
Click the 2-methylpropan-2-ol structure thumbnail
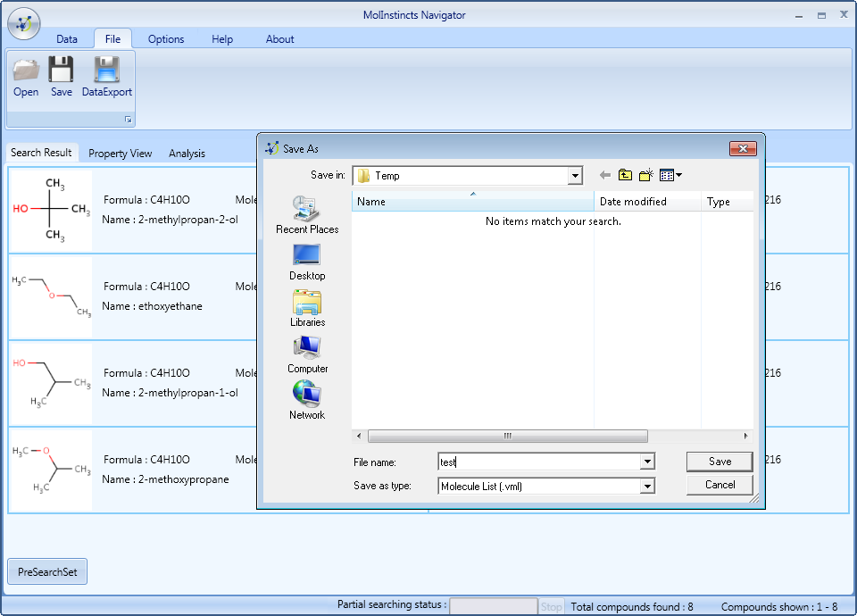pos(51,211)
